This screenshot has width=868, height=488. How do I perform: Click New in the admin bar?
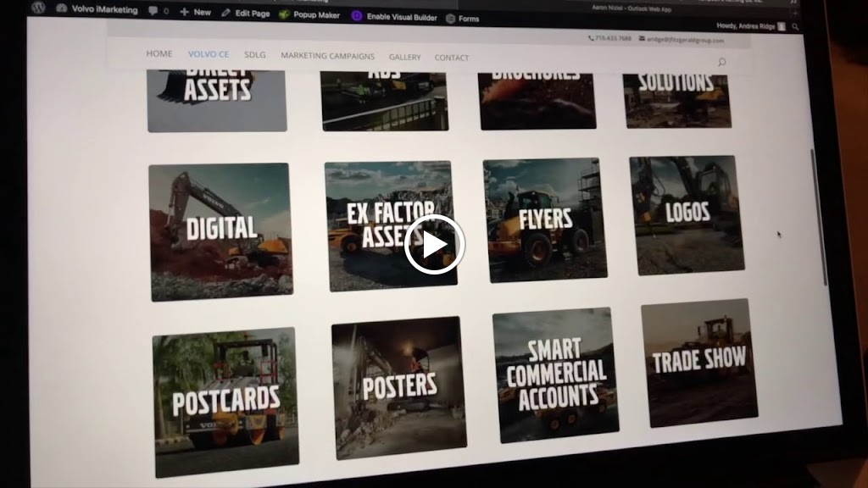coord(196,12)
